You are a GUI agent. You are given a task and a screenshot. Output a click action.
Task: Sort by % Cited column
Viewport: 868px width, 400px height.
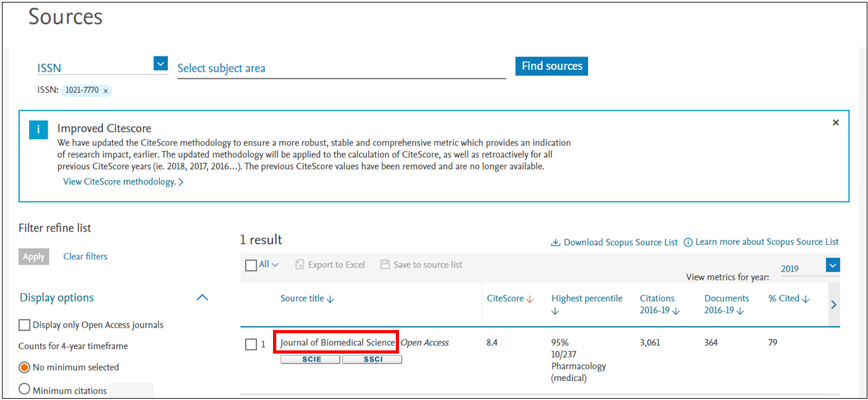tap(789, 299)
